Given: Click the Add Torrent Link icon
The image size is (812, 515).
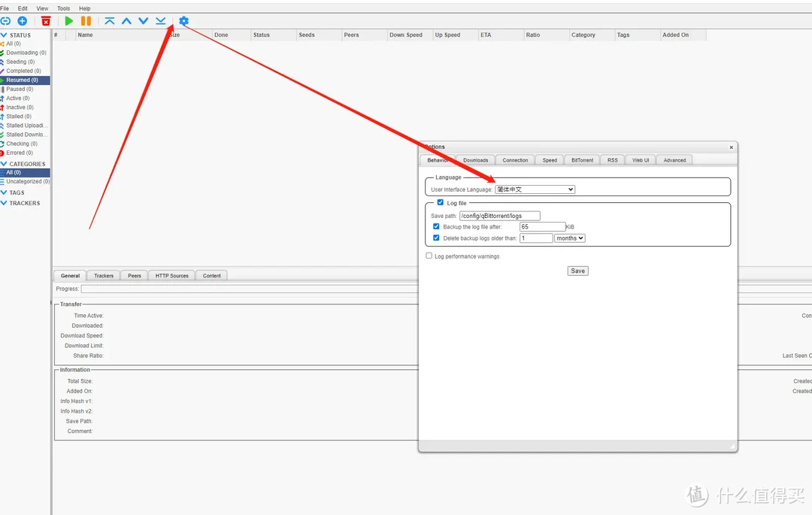Looking at the screenshot, I should coord(5,21).
